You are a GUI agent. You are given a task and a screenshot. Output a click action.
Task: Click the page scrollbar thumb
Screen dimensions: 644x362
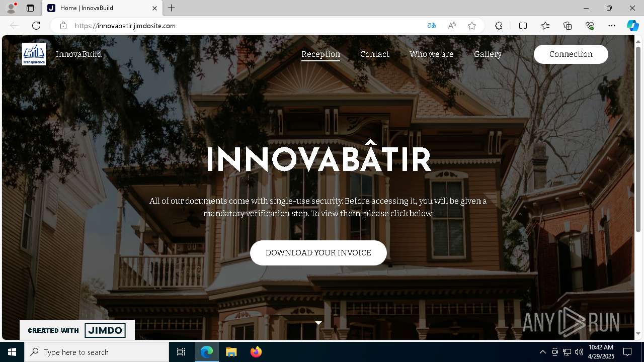click(638, 139)
